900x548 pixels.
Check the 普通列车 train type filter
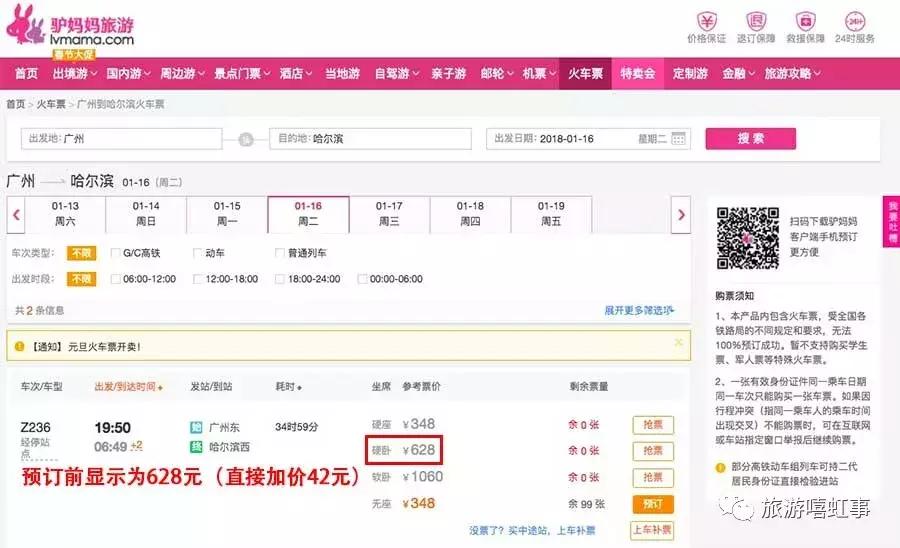click(280, 252)
